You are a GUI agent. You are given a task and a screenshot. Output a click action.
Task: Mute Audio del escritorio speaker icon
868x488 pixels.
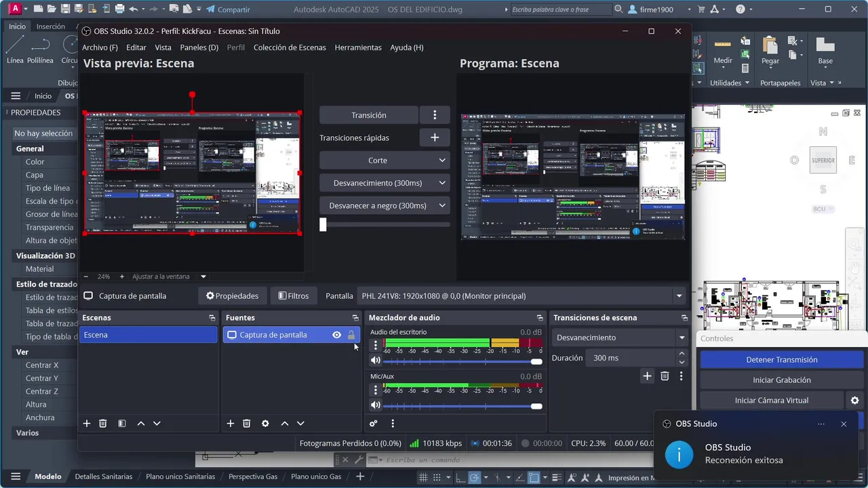tap(376, 361)
